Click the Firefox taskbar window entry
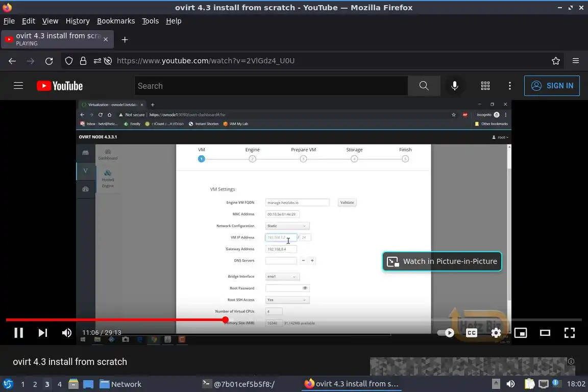This screenshot has width=588, height=392. coord(351,384)
